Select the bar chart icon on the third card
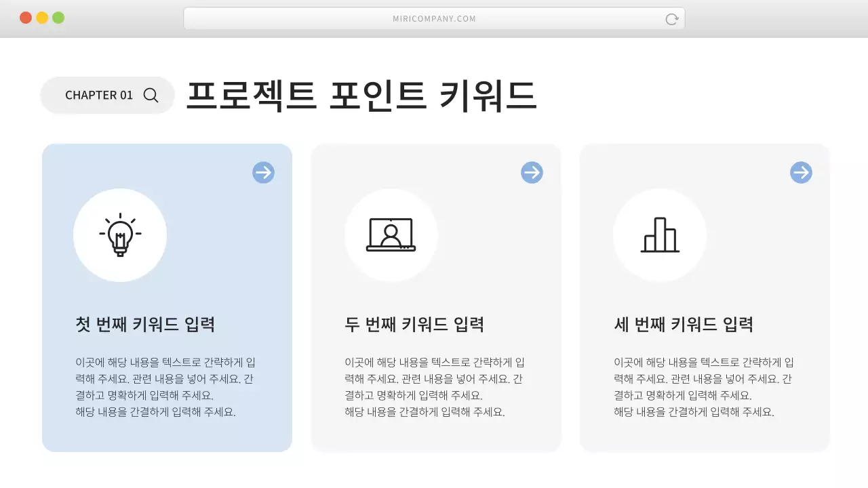Screen dimensions: 868x488 pyautogui.click(x=660, y=235)
